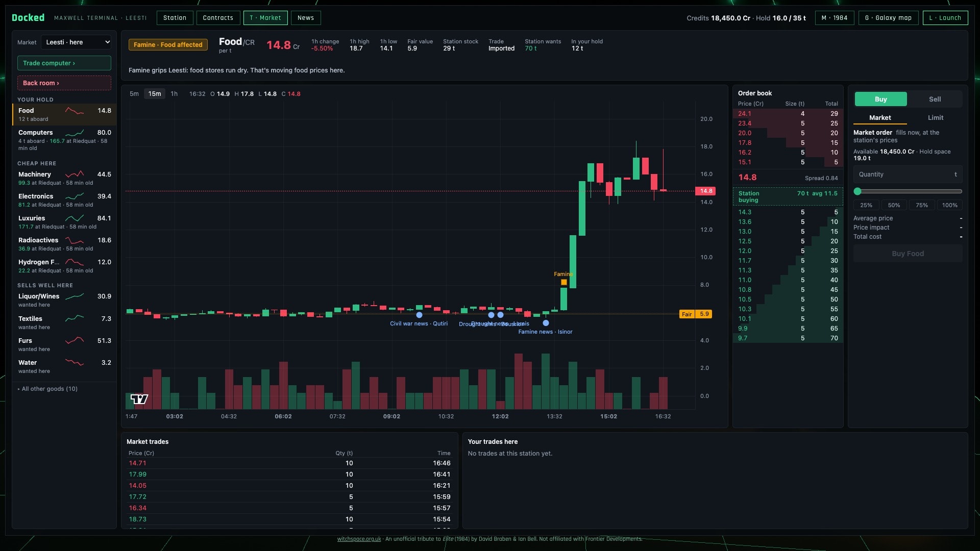Expand All other goods (10)
Image resolution: width=980 pixels, height=551 pixels.
(47, 389)
